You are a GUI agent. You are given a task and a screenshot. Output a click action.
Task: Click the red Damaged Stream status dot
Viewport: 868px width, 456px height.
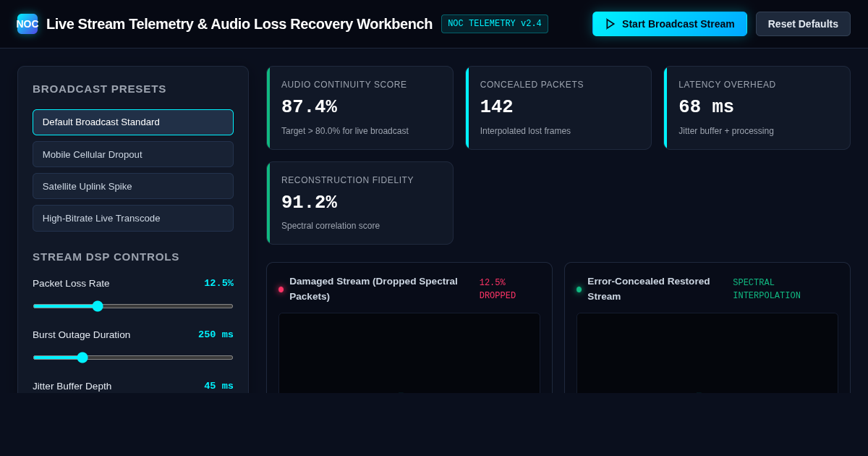tap(281, 290)
